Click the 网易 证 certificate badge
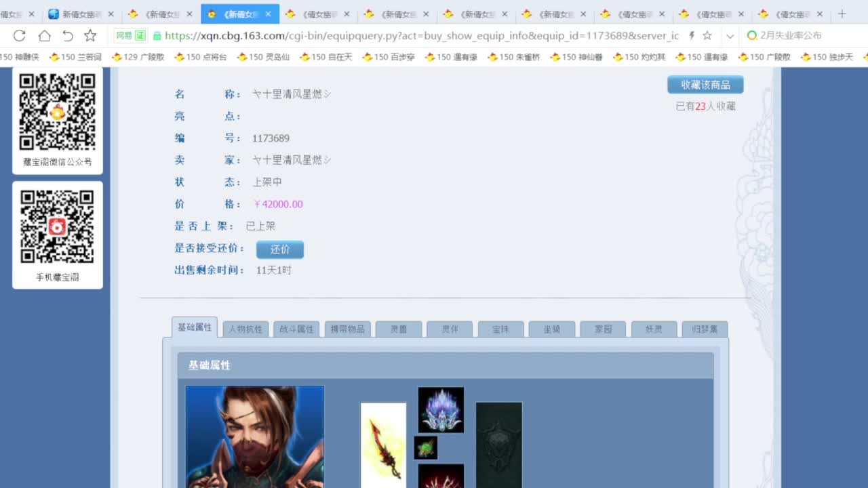The image size is (868, 488). 130,36
